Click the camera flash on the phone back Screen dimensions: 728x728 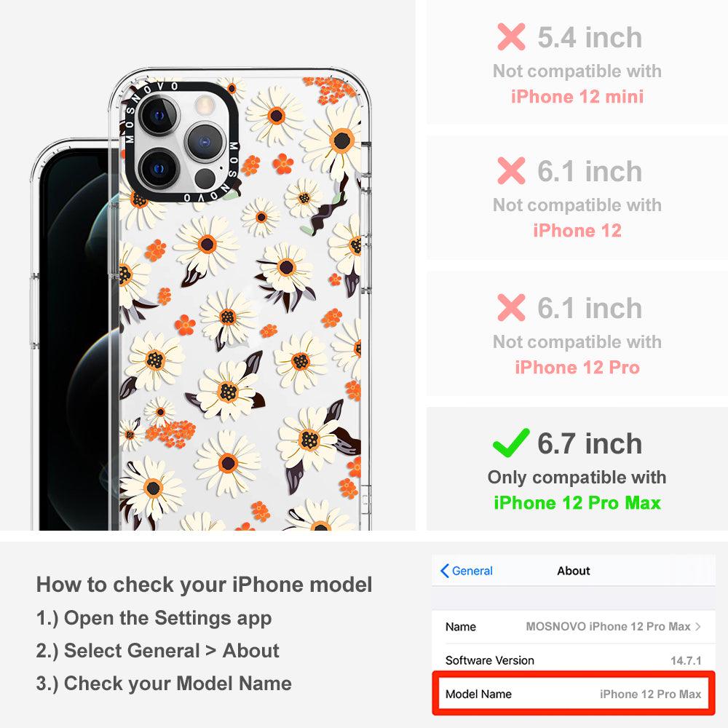203,106
